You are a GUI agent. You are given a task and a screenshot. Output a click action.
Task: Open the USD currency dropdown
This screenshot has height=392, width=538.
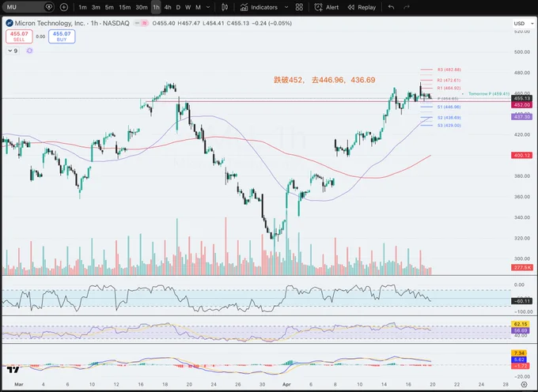524,23
